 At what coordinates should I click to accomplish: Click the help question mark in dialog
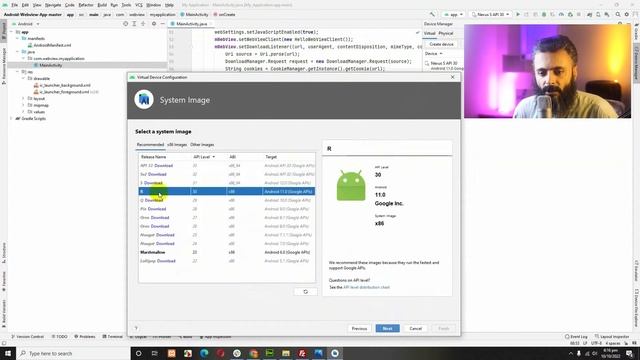click(136, 328)
